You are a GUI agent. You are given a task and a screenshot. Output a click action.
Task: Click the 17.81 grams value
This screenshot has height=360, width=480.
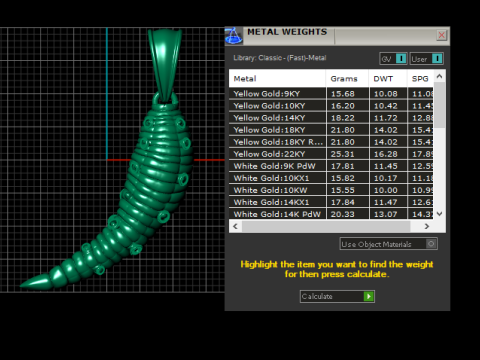(343, 166)
